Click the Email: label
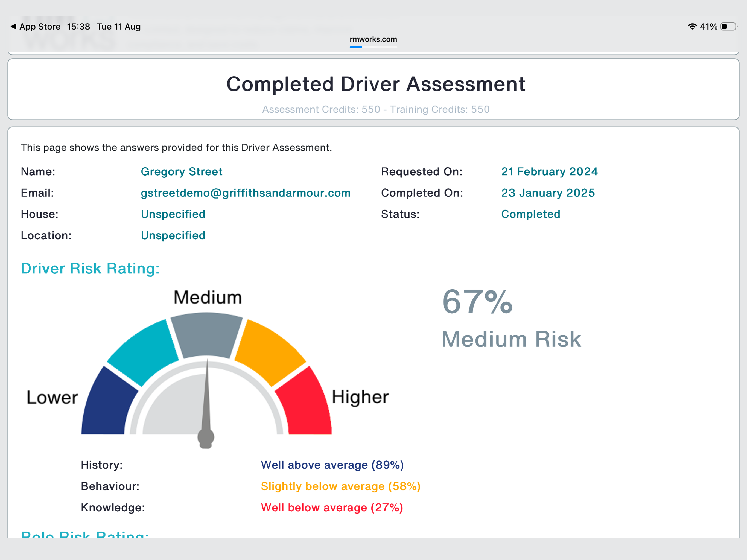 click(x=37, y=193)
